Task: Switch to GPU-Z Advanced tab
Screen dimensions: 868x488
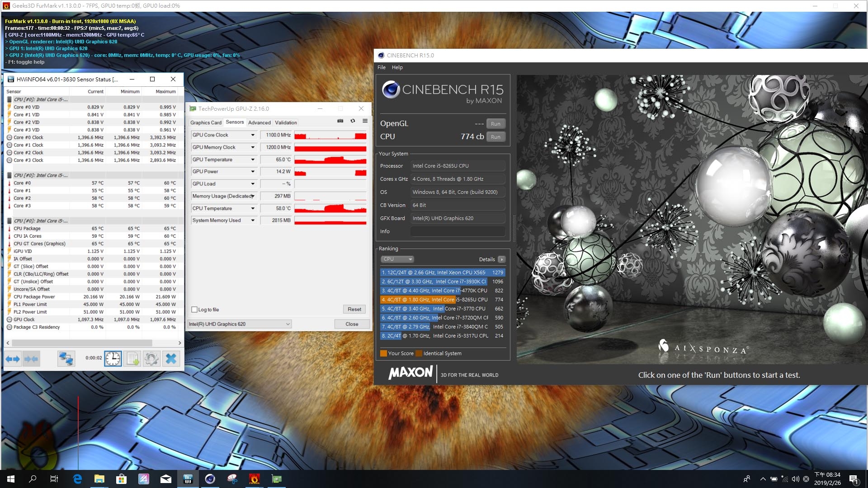Action: point(259,122)
